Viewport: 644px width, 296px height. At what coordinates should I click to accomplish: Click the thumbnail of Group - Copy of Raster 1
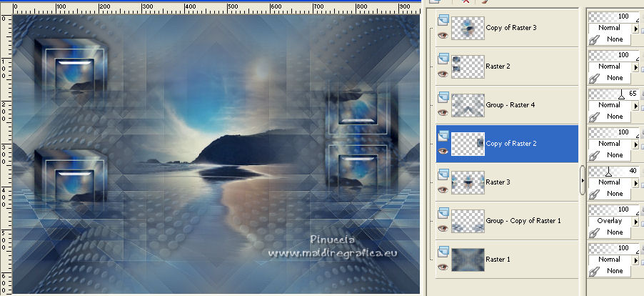click(468, 221)
